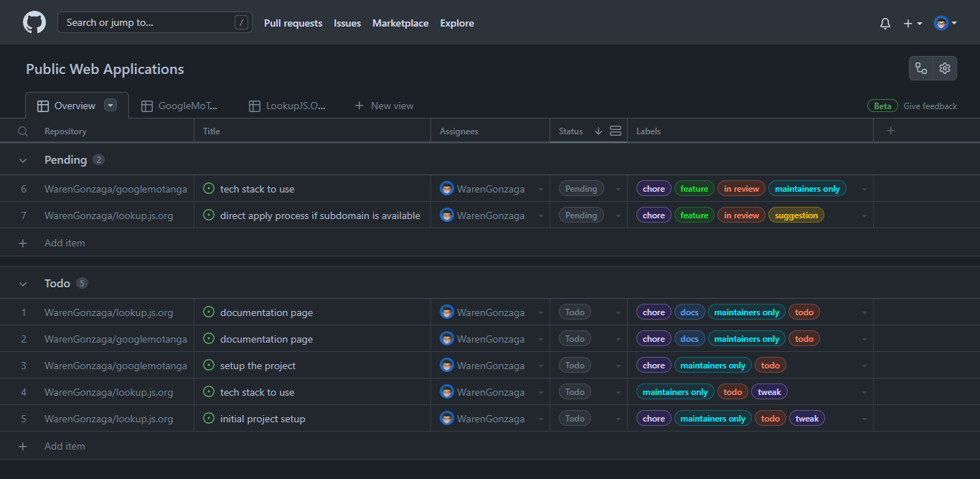Switch to the LookupJS.O... view tab
The image size is (980, 479).
click(x=287, y=106)
